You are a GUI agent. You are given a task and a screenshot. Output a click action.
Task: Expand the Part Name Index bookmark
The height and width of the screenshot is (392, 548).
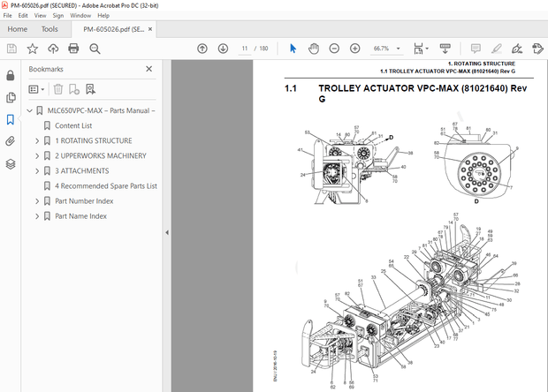(37, 216)
